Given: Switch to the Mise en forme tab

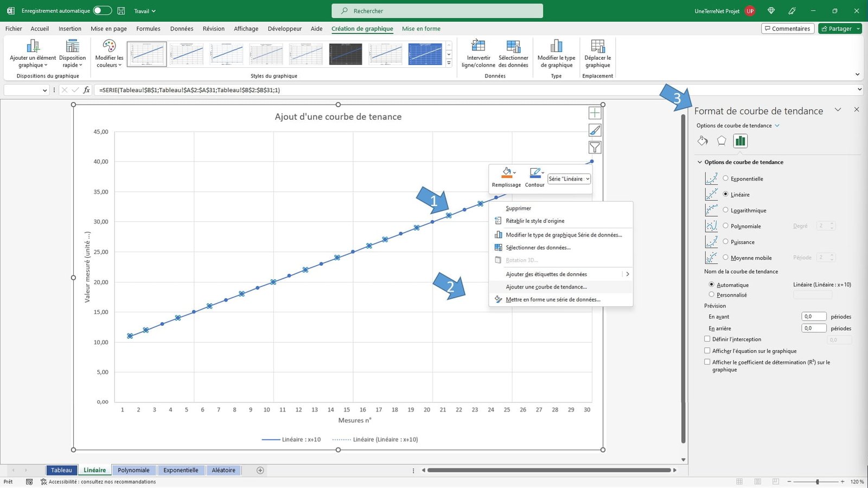Looking at the screenshot, I should 421,29.
